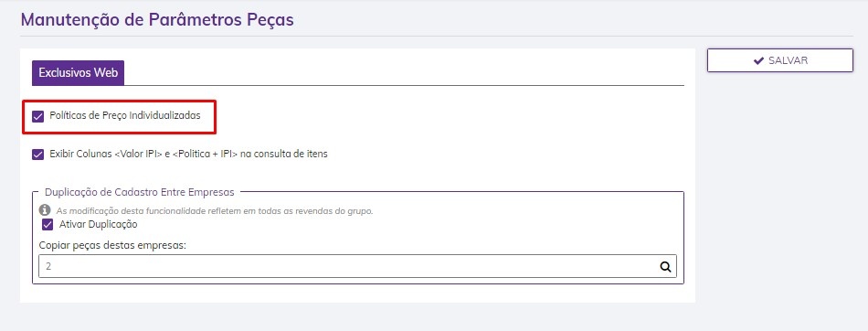Click the Duplicação de Cadastro Entre Empresas legend

point(140,192)
